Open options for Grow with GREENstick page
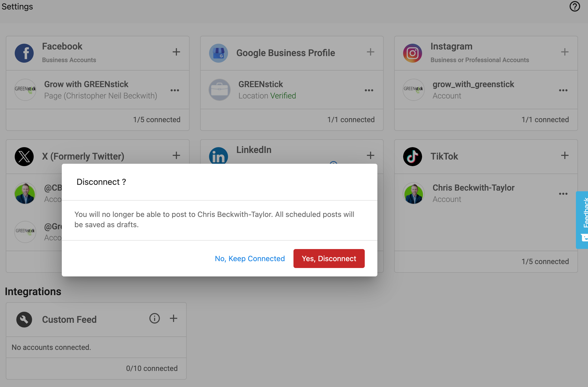This screenshot has height=387, width=588. click(175, 90)
